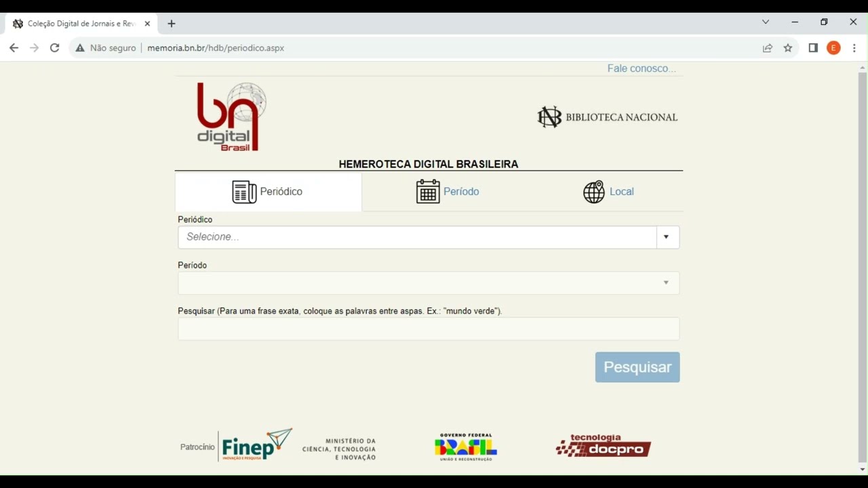The width and height of the screenshot is (868, 488).
Task: Open the tab search chevron in title bar
Action: [x=766, y=22]
